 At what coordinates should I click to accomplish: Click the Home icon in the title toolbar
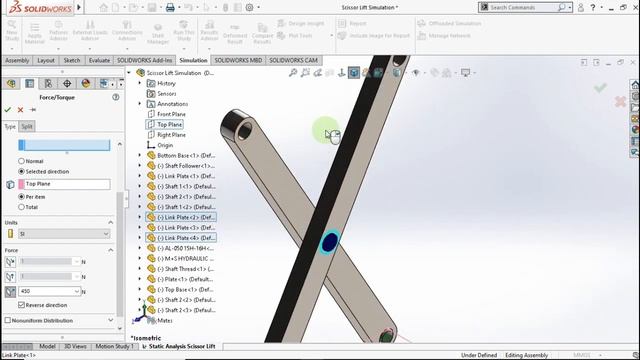click(104, 7)
